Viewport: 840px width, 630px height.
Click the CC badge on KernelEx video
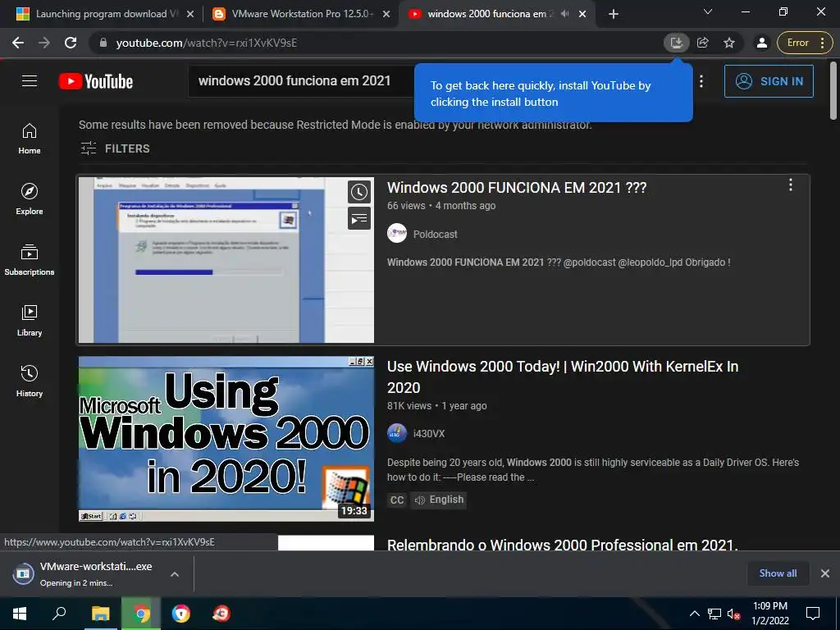(397, 500)
